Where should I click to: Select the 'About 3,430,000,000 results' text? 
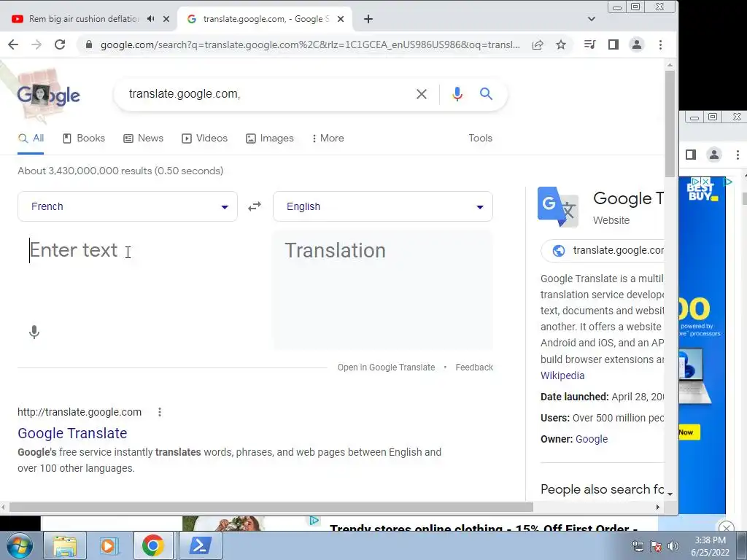120,171
